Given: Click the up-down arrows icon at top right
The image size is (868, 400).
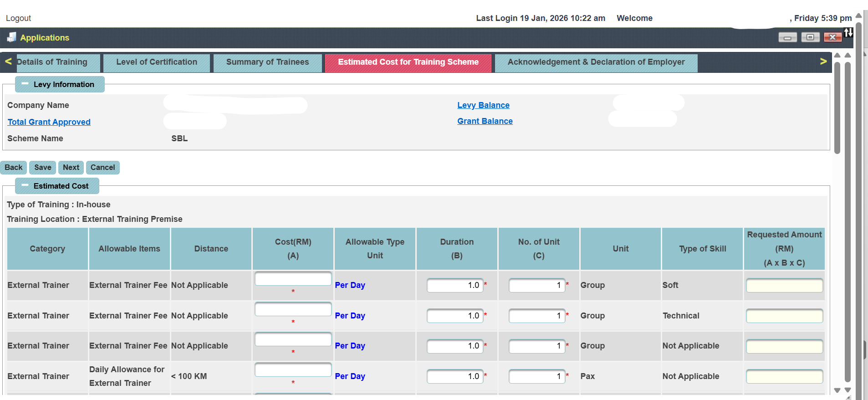Looking at the screenshot, I should [848, 33].
